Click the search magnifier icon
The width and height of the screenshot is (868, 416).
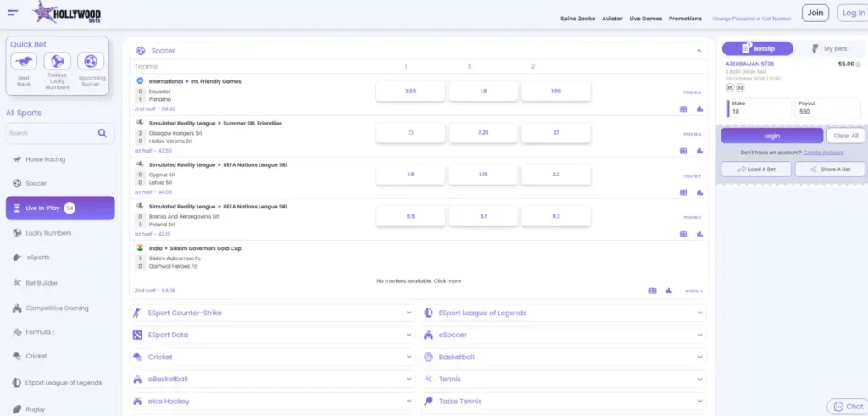coord(103,133)
